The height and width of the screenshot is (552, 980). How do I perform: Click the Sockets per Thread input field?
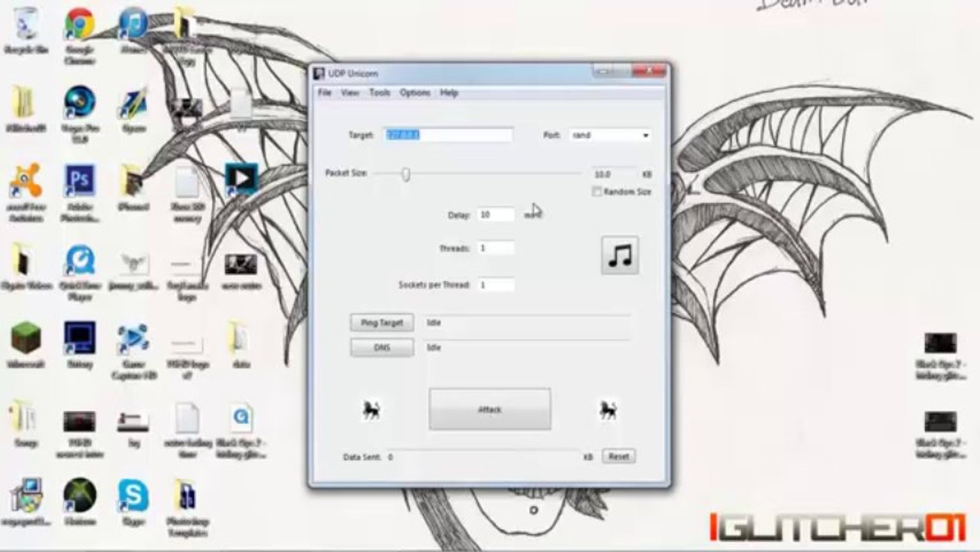point(496,285)
